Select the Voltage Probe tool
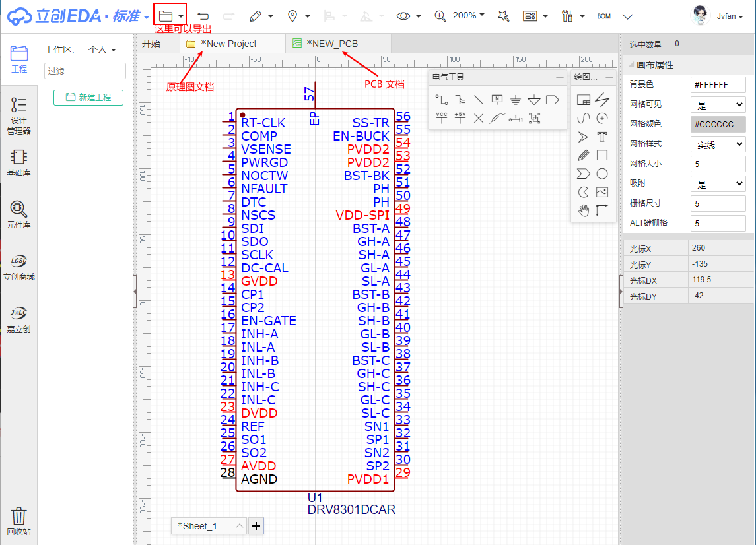The width and height of the screenshot is (756, 545). (497, 118)
